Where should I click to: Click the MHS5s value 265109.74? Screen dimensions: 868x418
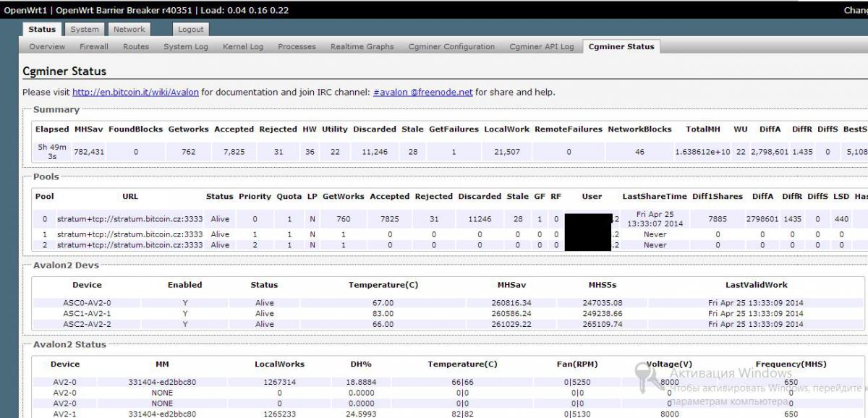pyautogui.click(x=601, y=324)
